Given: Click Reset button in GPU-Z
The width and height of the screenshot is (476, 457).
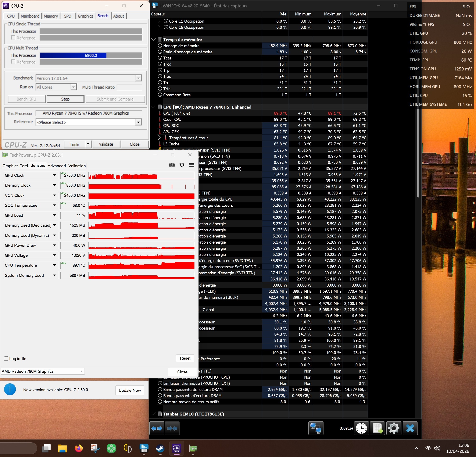Looking at the screenshot, I should tap(185, 358).
